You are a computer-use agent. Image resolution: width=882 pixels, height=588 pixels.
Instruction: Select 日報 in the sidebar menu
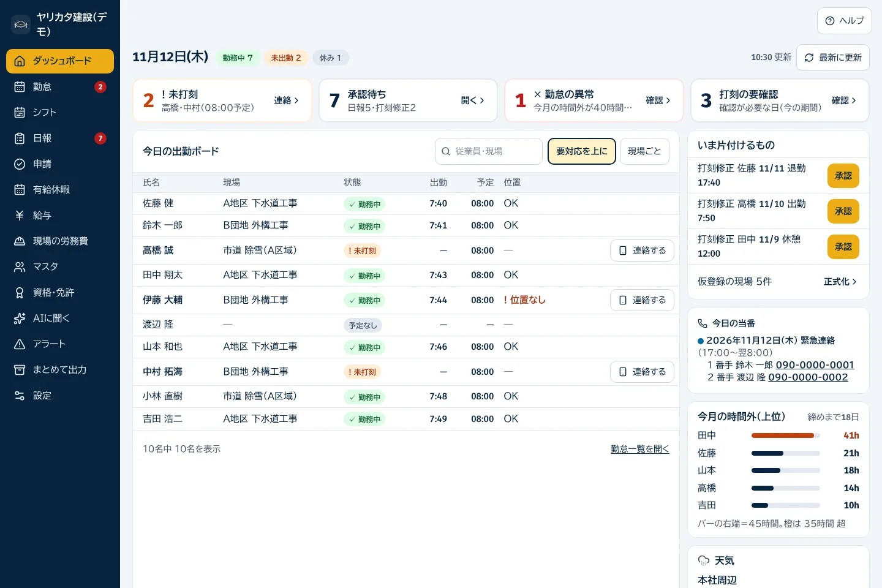pyautogui.click(x=60, y=138)
